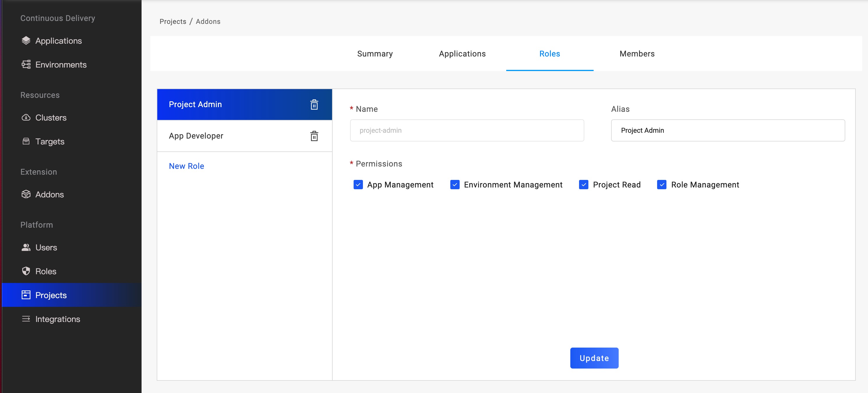Click the Clusters cloud icon
The image size is (868, 393).
(x=26, y=118)
